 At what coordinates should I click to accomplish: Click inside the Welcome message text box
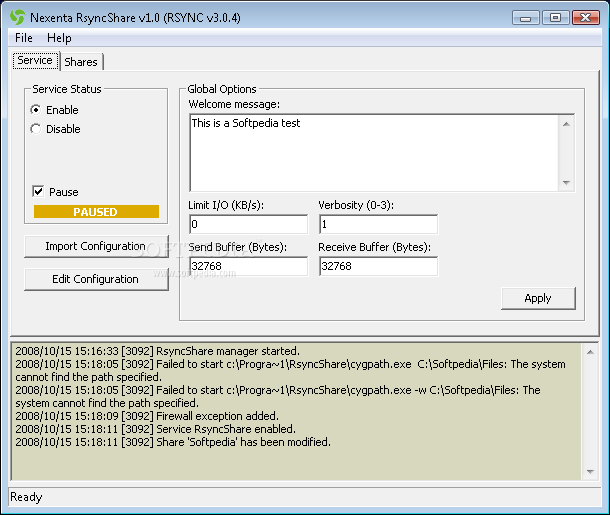374,153
